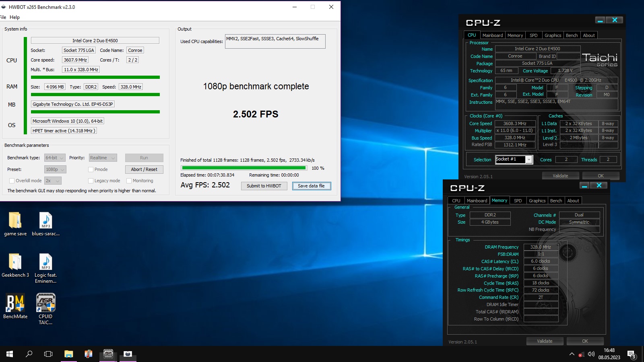644x362 pixels.
Task: Open the Priority Realtime dropdown
Action: tap(103, 158)
